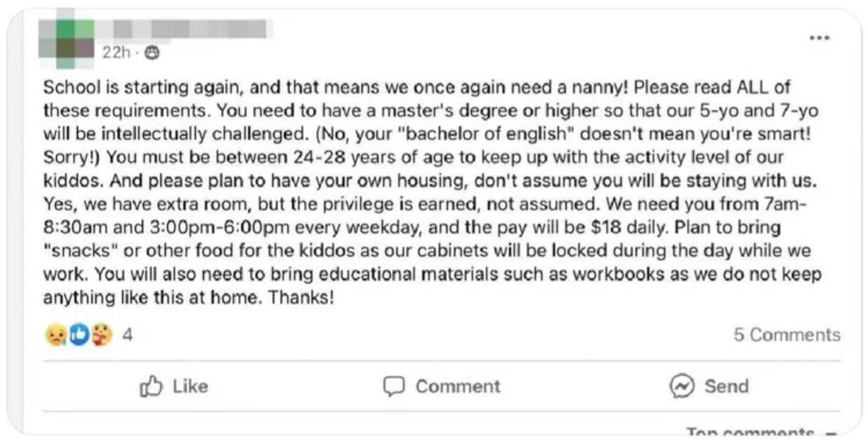Click the sad reaction emoji

tap(55, 335)
